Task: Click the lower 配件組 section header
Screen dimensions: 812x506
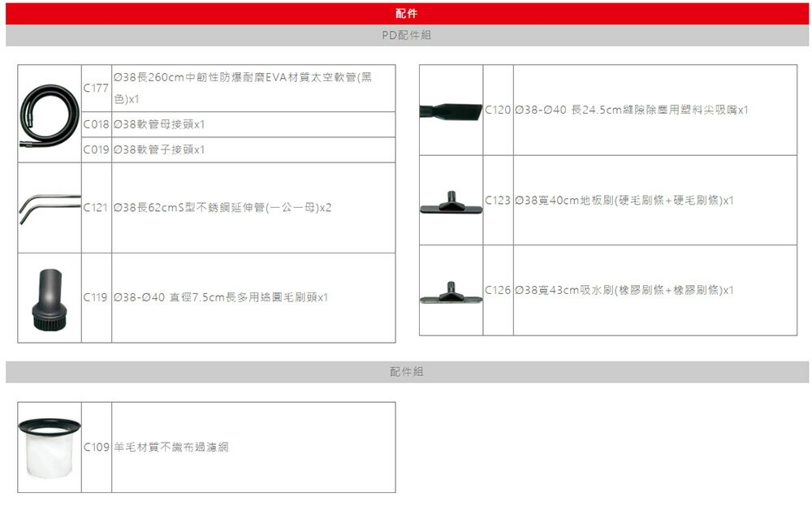Action: (407, 372)
